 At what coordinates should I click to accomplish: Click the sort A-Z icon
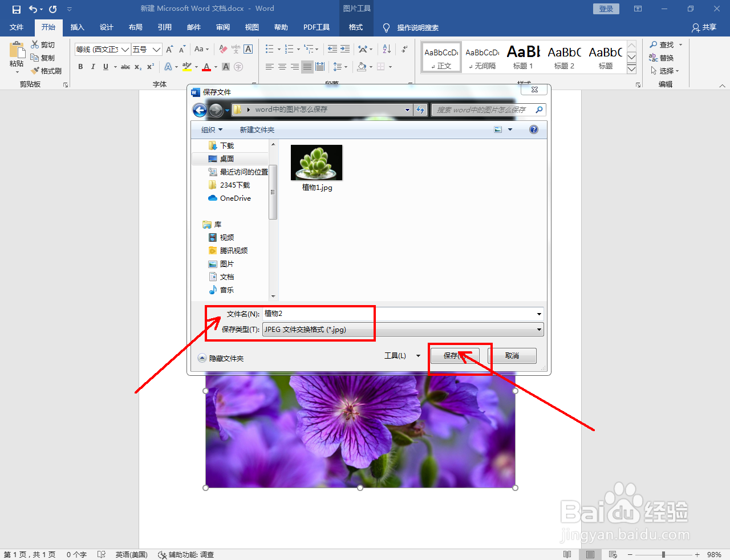pyautogui.click(x=387, y=50)
